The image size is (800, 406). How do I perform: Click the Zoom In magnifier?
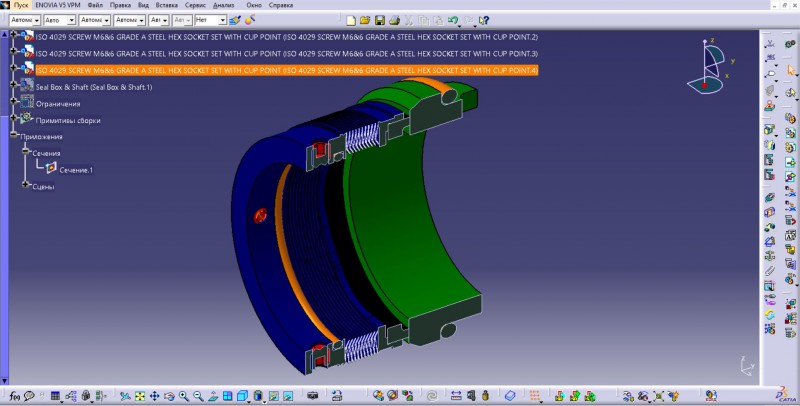coord(184,396)
